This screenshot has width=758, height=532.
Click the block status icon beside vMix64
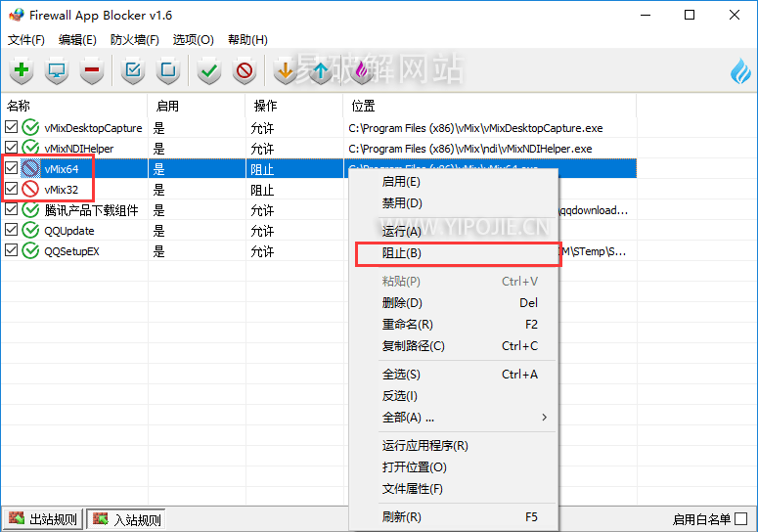pyautogui.click(x=30, y=168)
